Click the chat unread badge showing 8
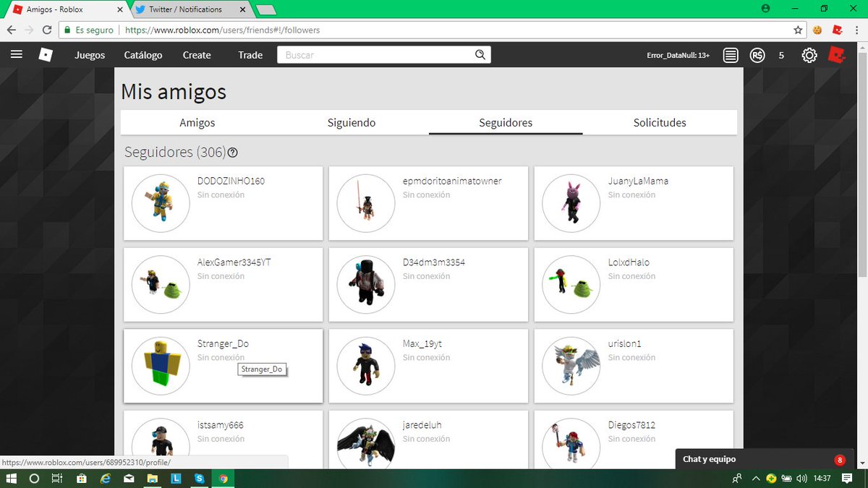The image size is (868, 488). pos(839,460)
